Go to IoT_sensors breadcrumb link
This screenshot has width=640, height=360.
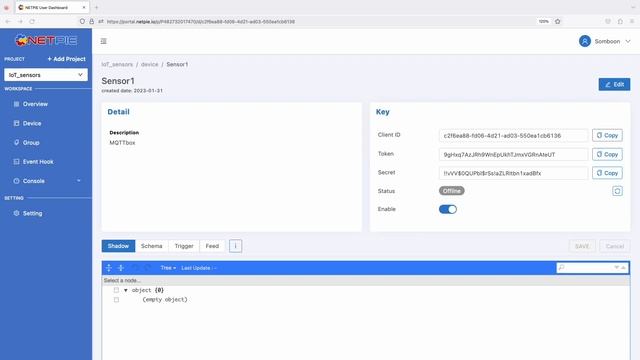tap(117, 64)
